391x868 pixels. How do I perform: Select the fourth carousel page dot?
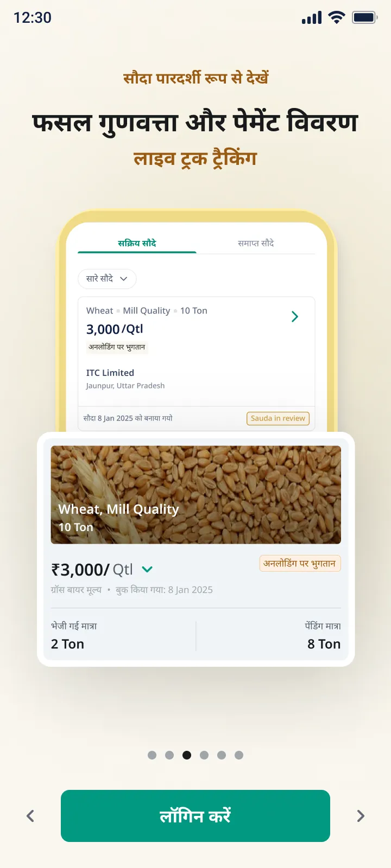(204, 755)
